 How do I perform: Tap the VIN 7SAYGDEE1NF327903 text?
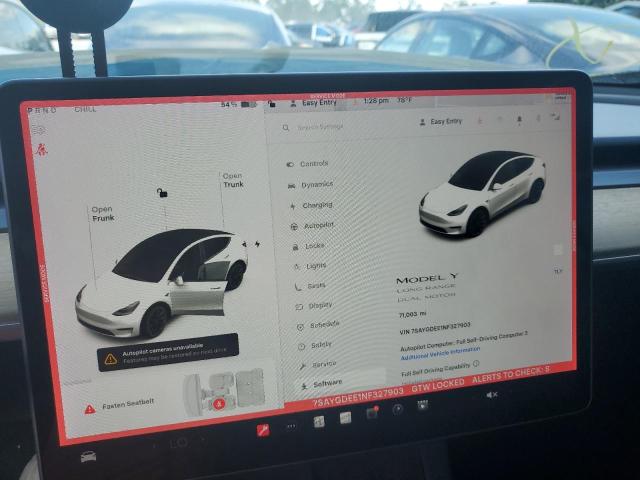pyautogui.click(x=435, y=328)
